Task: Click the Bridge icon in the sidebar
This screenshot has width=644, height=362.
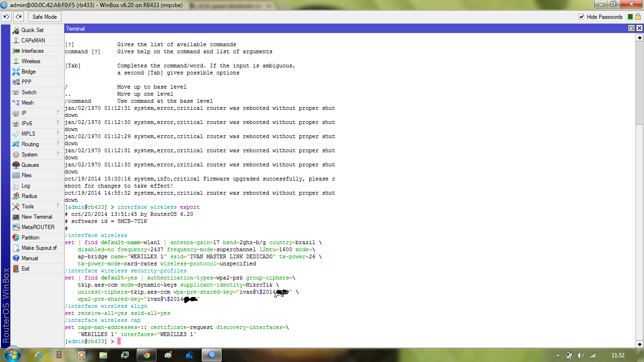Action: 16,71
